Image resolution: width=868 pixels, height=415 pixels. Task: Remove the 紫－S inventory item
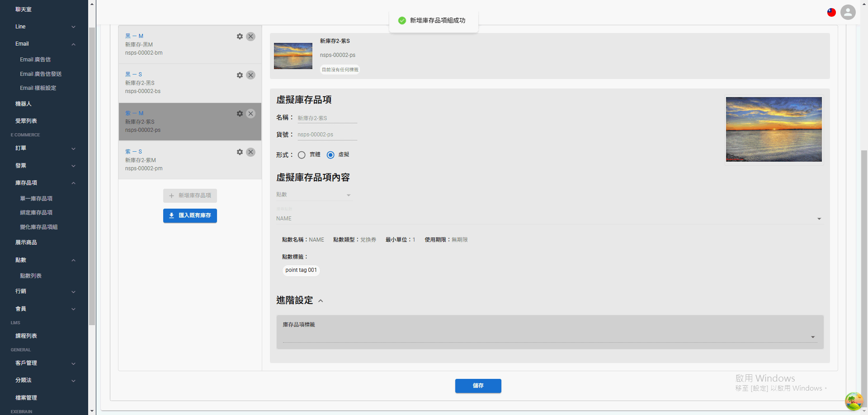[x=250, y=152]
